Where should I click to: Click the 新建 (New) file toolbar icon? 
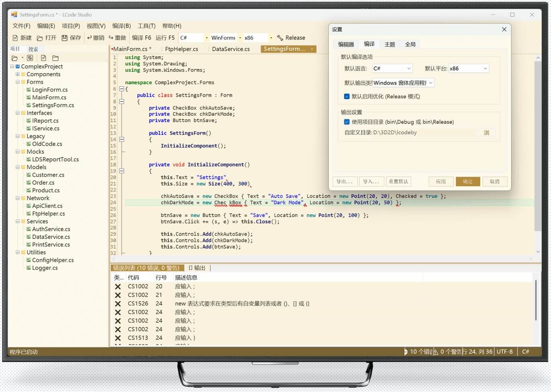pyautogui.click(x=15, y=38)
